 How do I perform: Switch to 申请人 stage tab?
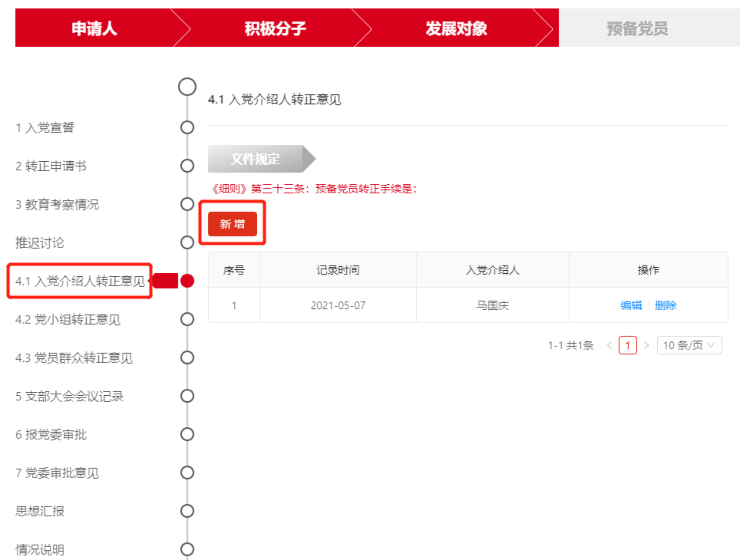(x=94, y=28)
